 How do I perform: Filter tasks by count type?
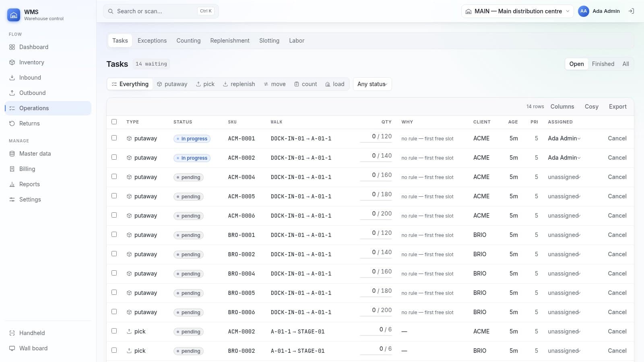[x=305, y=84]
